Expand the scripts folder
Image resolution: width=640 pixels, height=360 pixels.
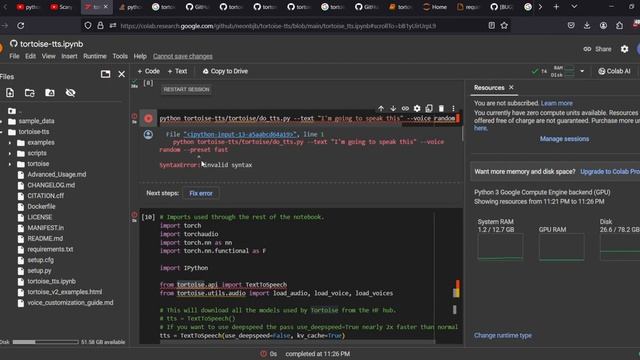[10, 153]
